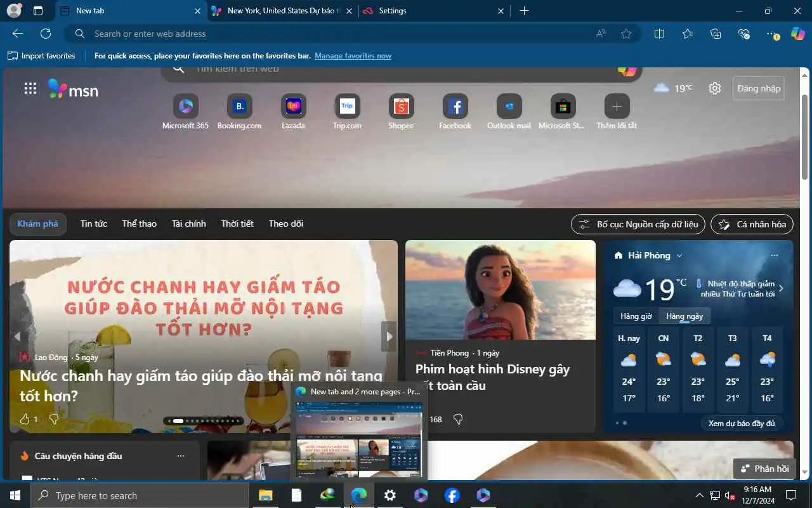The height and width of the screenshot is (508, 812).
Task: Click the Windows taskbar search box
Action: point(140,495)
